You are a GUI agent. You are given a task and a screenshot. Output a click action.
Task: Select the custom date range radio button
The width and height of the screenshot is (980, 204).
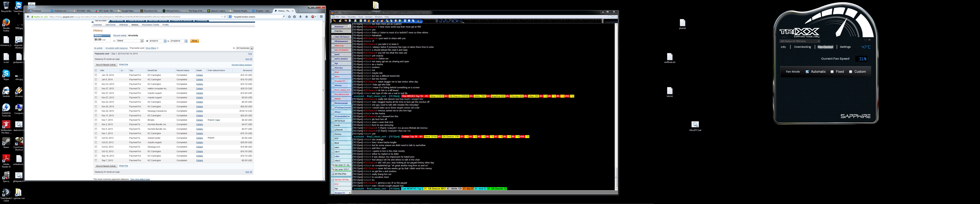tap(147, 41)
